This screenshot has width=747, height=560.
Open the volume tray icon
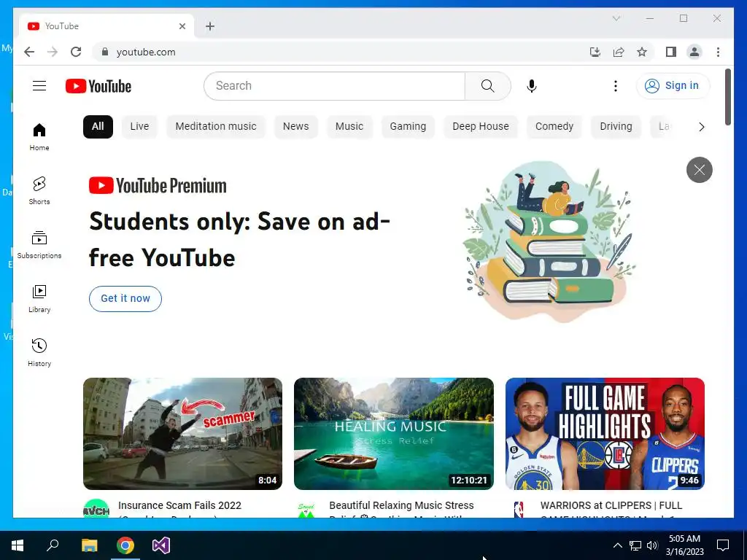pyautogui.click(x=652, y=545)
